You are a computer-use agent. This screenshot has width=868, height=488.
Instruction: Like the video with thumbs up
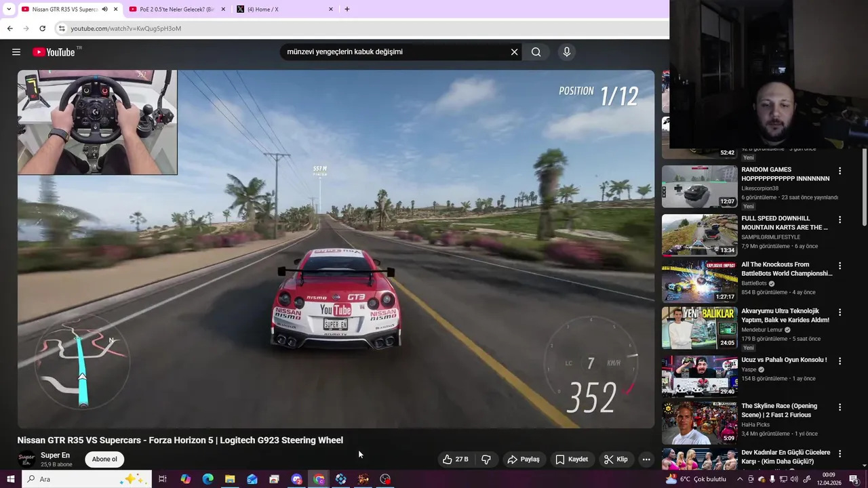456,459
